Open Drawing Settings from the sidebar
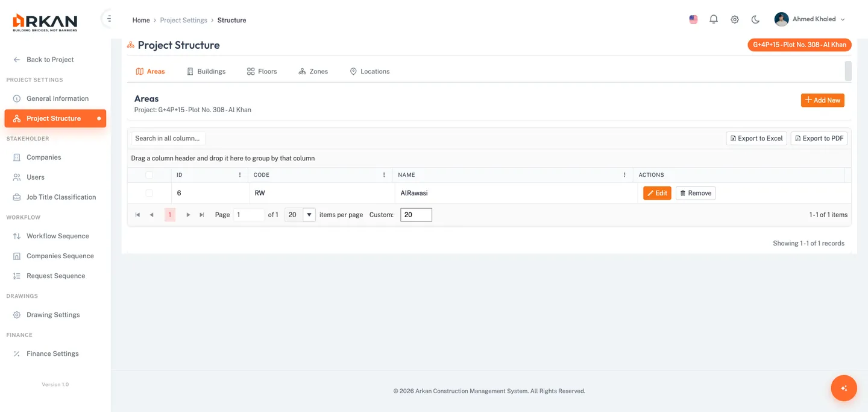 53,314
